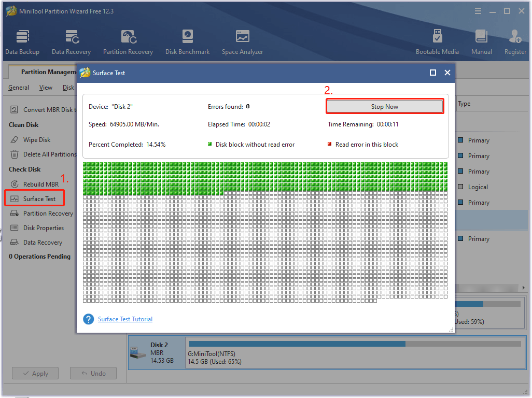Click the Undo button
532x398 pixels.
tap(93, 373)
